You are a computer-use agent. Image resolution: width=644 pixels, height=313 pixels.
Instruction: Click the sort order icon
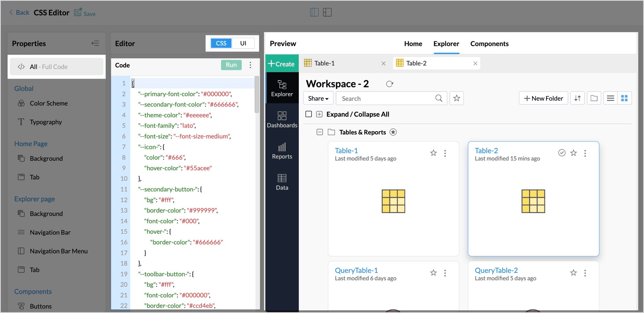point(577,98)
